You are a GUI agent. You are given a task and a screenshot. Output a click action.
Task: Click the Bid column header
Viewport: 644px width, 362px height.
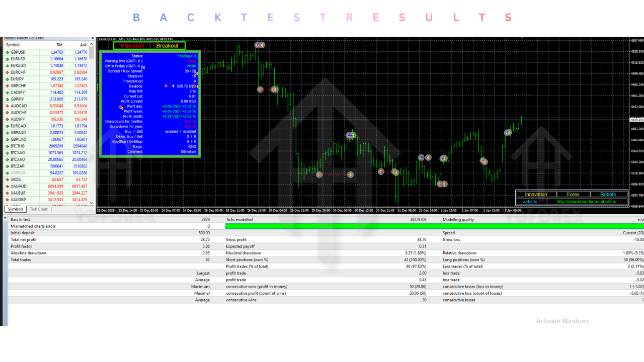coord(59,45)
